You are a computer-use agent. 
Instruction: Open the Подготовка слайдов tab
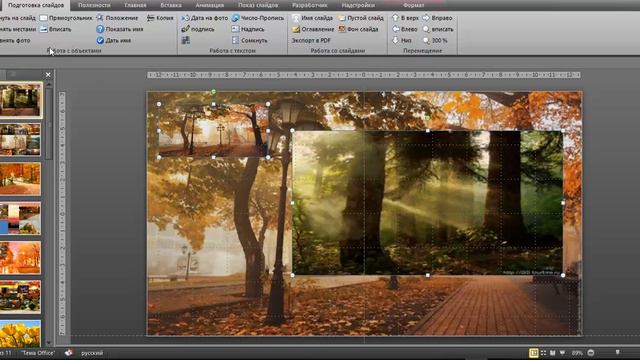[x=36, y=5]
